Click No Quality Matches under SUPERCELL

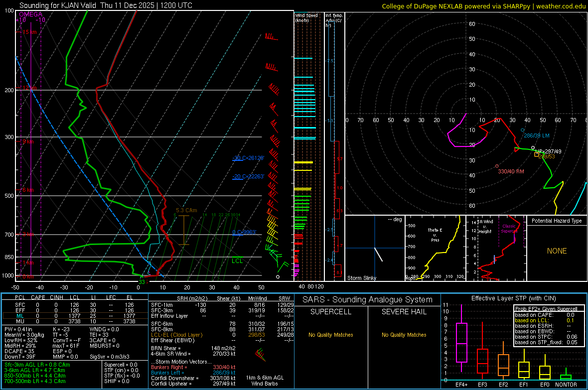pos(331,335)
